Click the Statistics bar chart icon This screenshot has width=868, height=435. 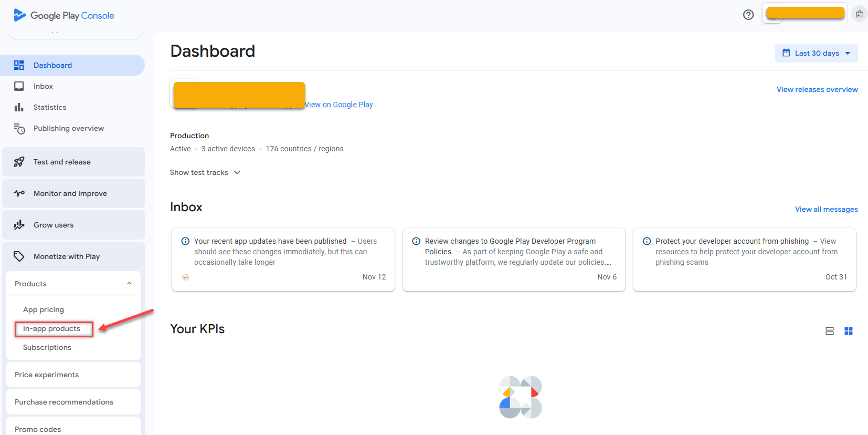point(19,107)
